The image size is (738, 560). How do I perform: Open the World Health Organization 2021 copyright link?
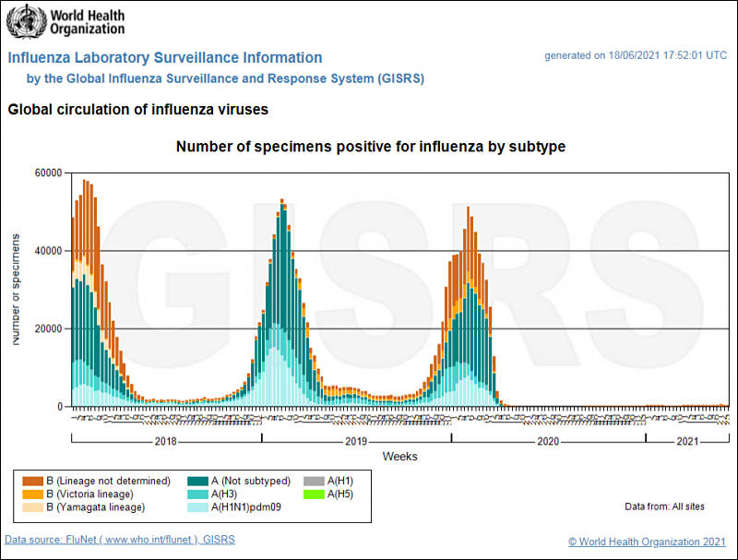click(647, 542)
